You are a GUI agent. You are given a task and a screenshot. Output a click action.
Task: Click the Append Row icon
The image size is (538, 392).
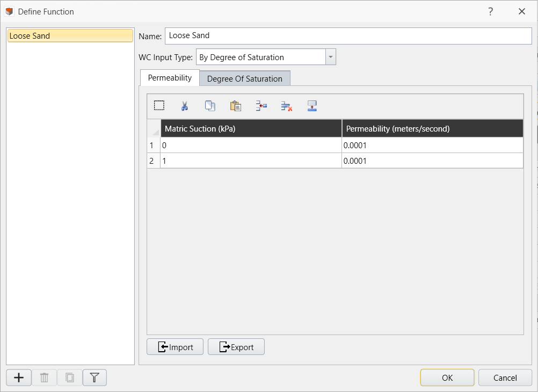tap(312, 106)
